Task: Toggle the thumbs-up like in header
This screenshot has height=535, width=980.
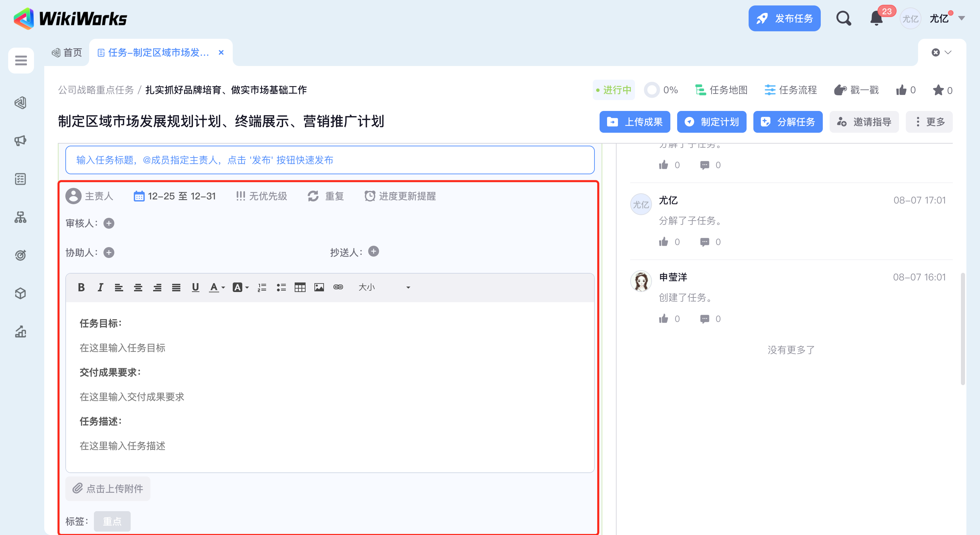Action: (x=901, y=90)
